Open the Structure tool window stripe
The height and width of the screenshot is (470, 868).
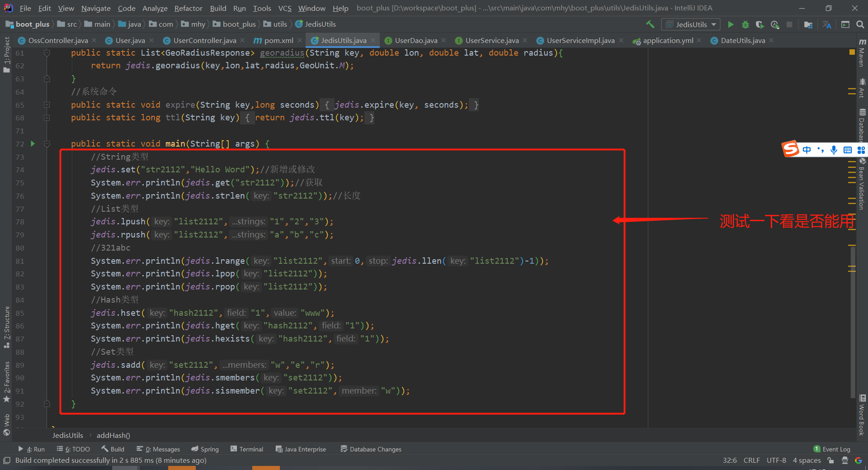point(6,327)
